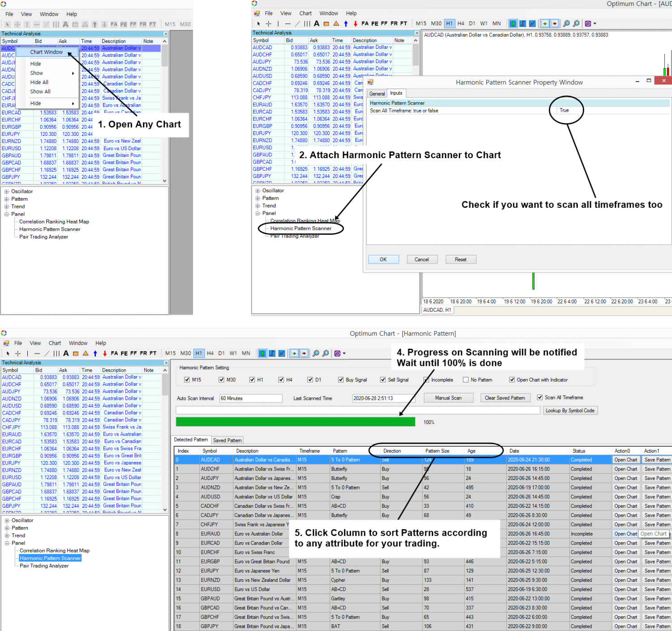Switch chart to candlestick view icon
The width and height of the screenshot is (672, 631).
click(262, 353)
